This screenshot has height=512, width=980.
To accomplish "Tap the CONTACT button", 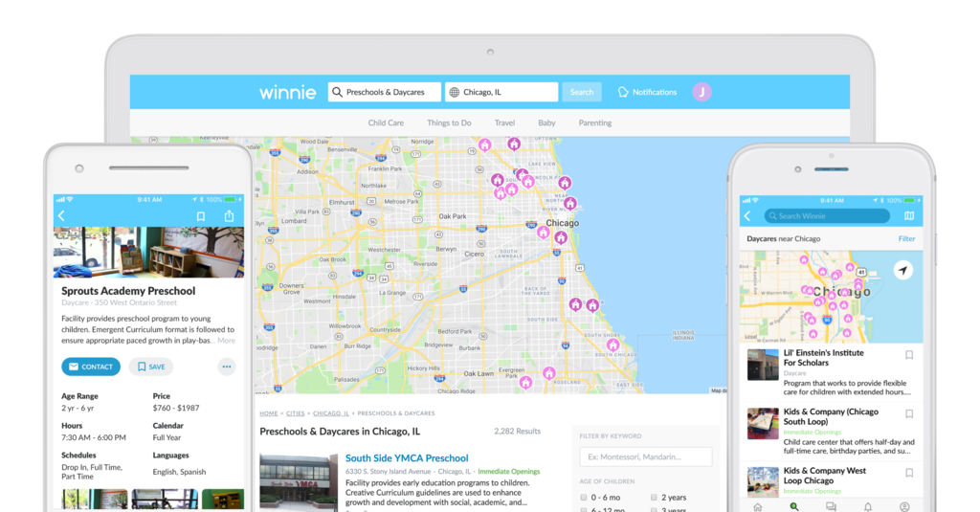I will pos(91,367).
